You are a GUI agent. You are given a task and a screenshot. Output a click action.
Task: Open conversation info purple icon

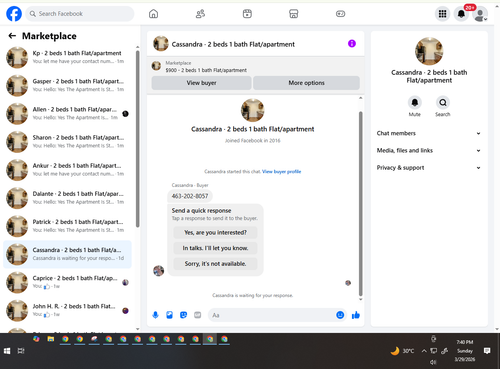[352, 44]
